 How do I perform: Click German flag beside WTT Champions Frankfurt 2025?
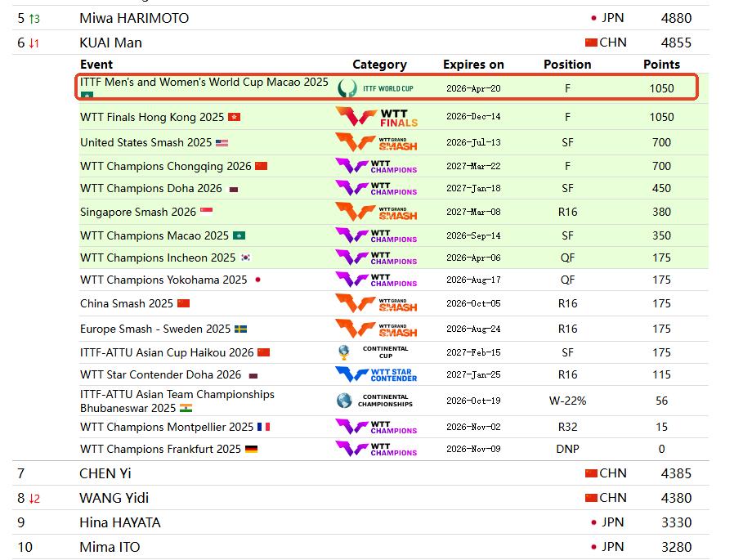[x=251, y=449]
